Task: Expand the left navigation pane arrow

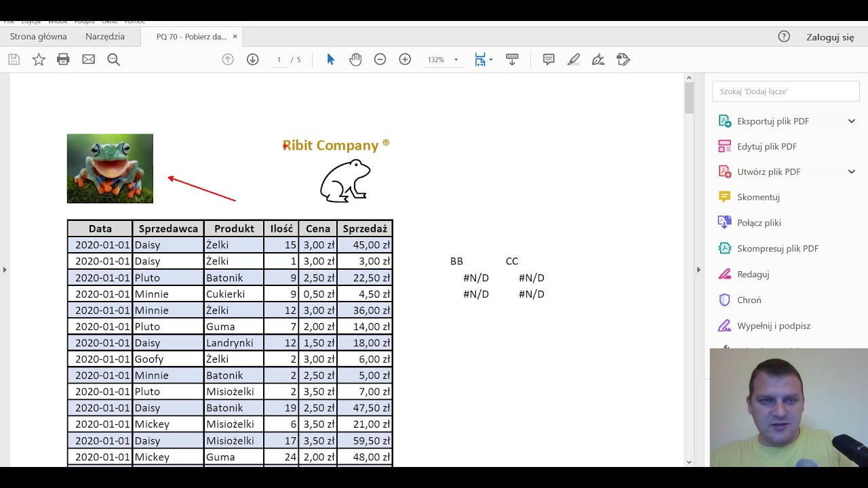Action: tap(5, 270)
